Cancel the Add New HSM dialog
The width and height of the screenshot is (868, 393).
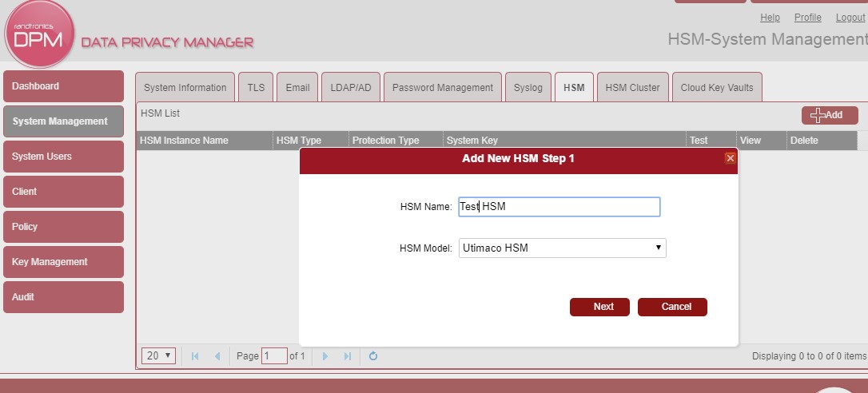(x=672, y=307)
